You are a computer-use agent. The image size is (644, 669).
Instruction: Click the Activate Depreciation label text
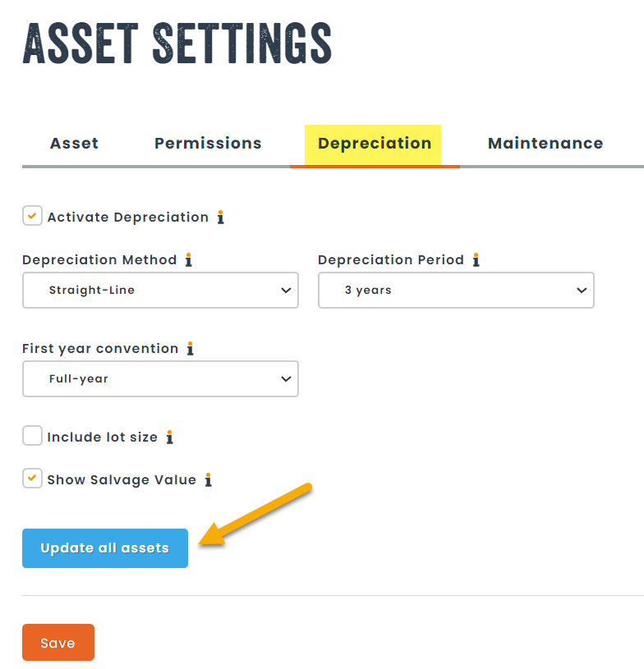coord(128,218)
